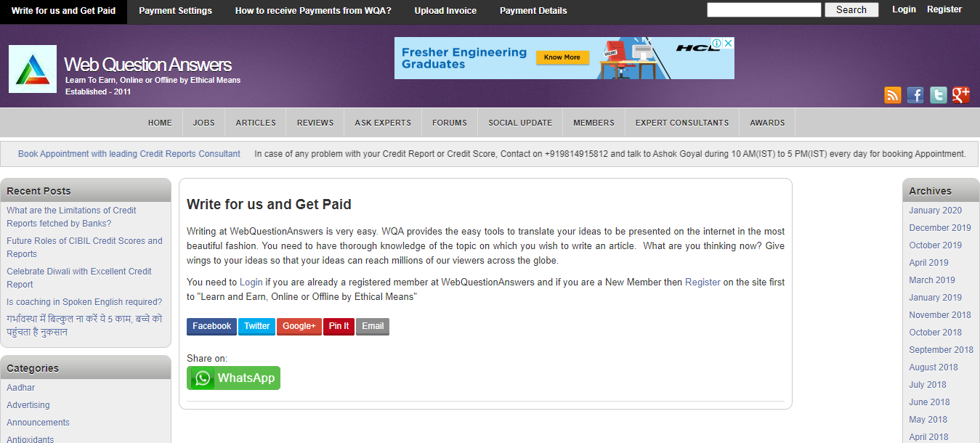Open the October 2018 archive

[935, 333]
